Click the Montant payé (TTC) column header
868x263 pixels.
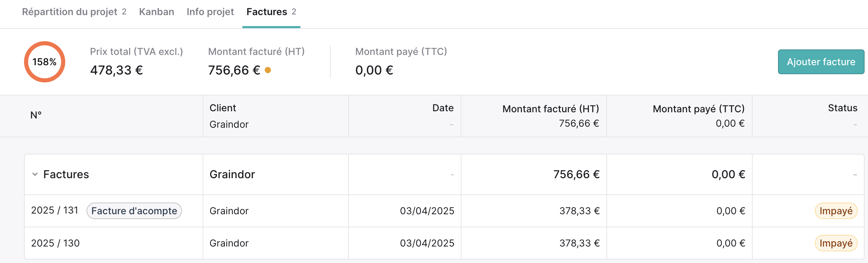pyautogui.click(x=699, y=109)
